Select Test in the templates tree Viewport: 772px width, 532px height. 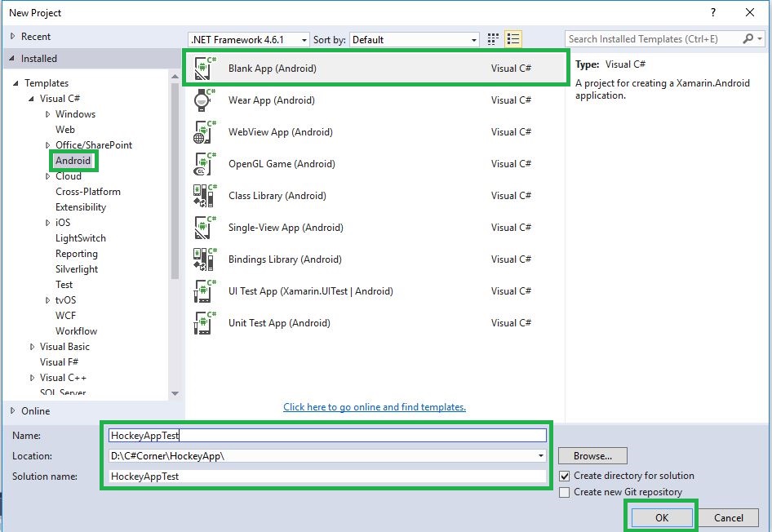tap(64, 285)
